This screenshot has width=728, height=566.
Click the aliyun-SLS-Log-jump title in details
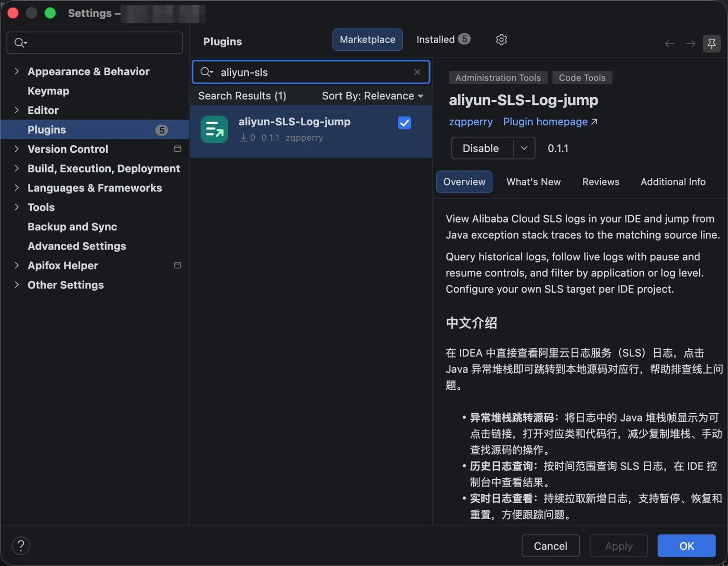(524, 100)
